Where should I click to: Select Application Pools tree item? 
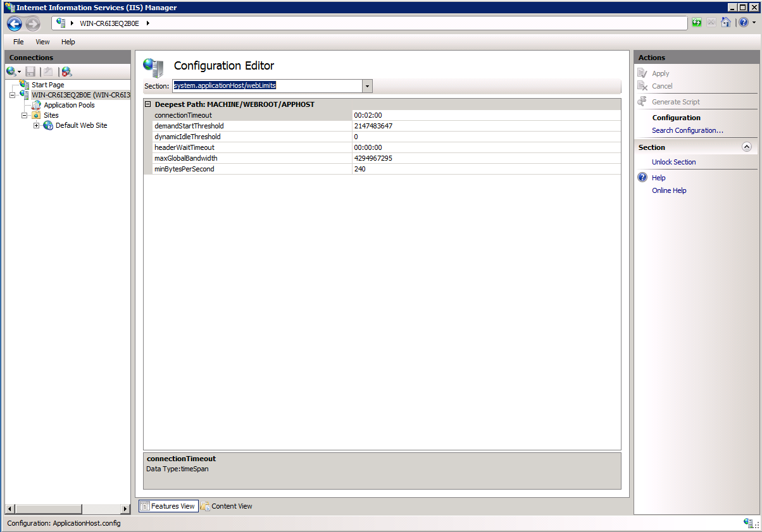tap(69, 105)
